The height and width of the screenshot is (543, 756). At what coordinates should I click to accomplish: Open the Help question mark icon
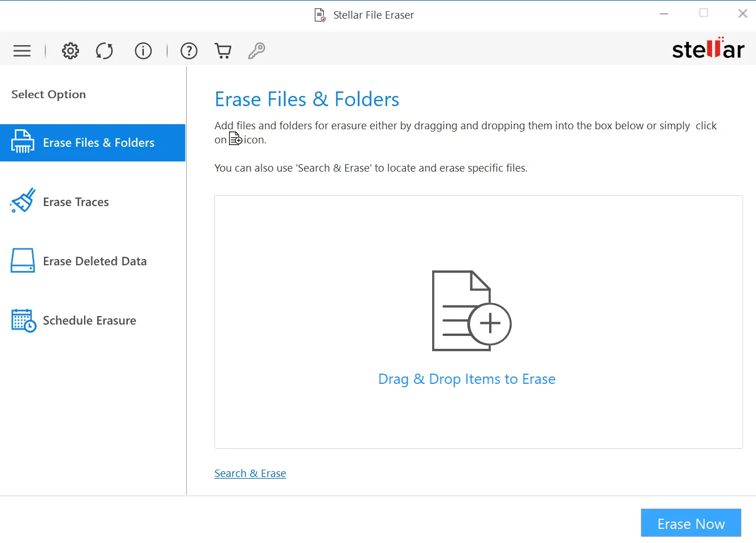click(x=189, y=51)
